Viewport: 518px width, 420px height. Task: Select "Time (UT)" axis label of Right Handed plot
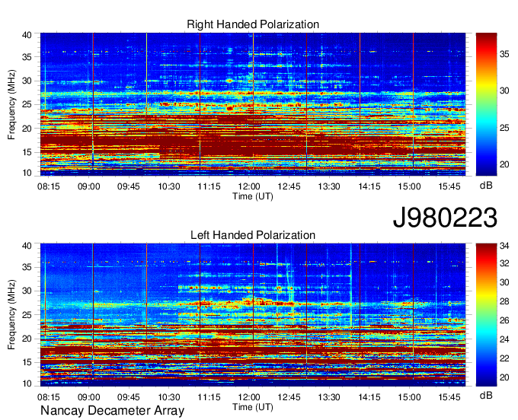253,196
